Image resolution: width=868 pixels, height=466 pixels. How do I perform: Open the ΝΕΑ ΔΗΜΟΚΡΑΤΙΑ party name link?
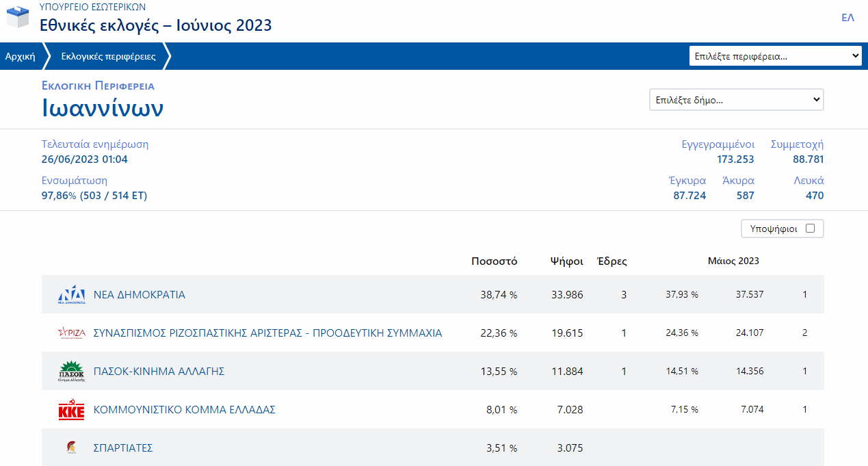coord(139,295)
